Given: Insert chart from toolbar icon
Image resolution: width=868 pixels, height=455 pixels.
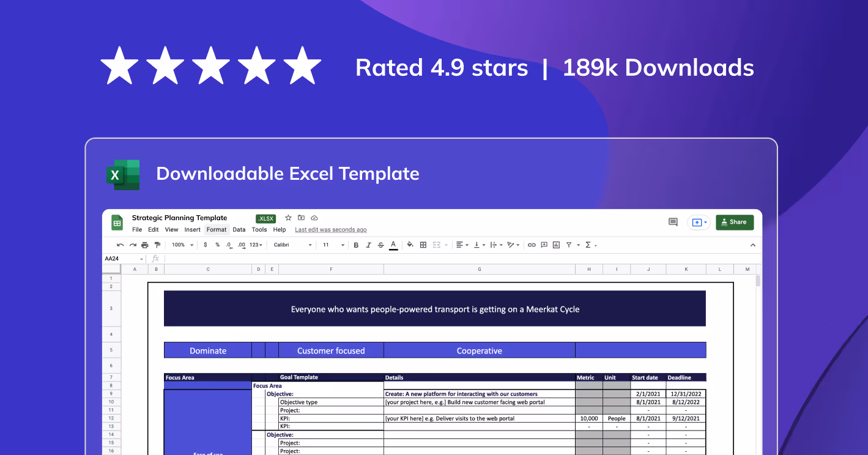Looking at the screenshot, I should tap(556, 245).
